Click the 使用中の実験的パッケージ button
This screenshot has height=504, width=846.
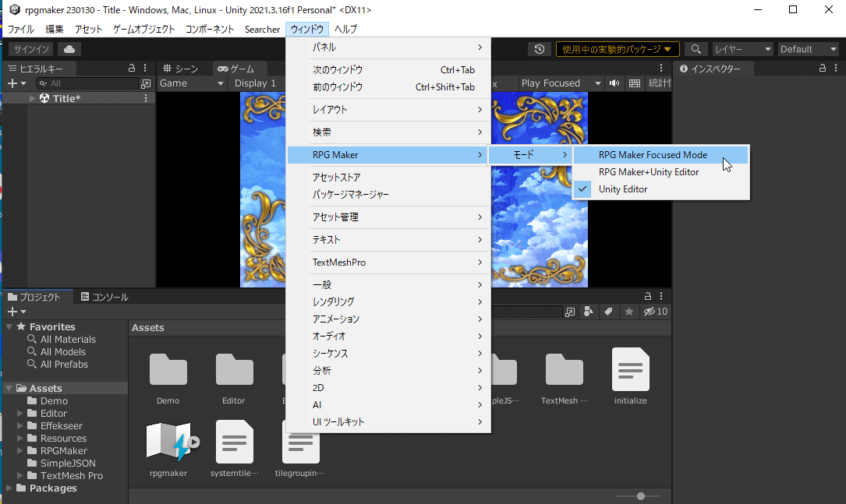coord(618,49)
